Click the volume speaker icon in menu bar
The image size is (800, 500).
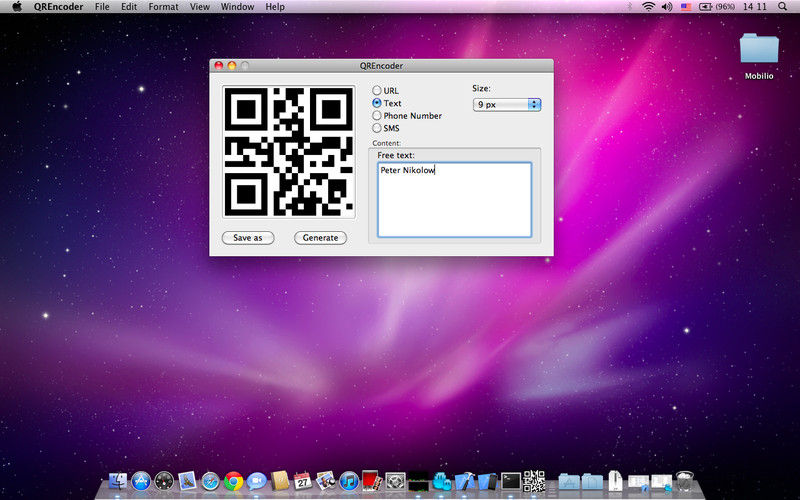(x=666, y=7)
